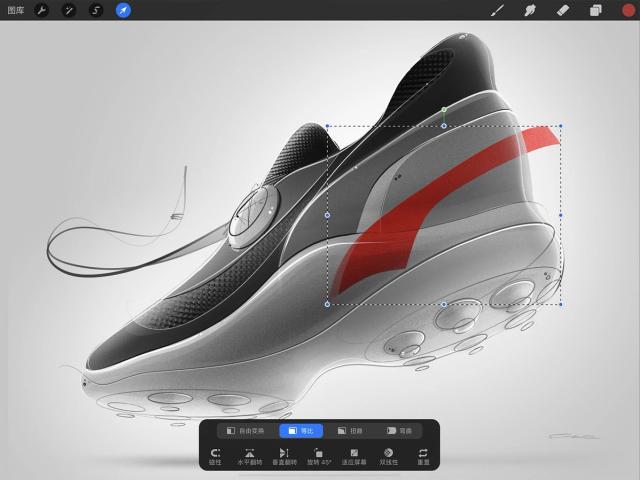Click the top-left corner transform handle
This screenshot has height=480, width=640.
tap(327, 126)
